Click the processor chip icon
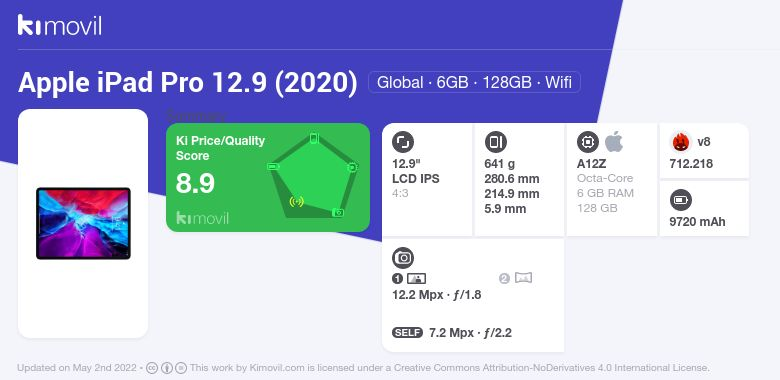The image size is (780, 380). pos(587,142)
